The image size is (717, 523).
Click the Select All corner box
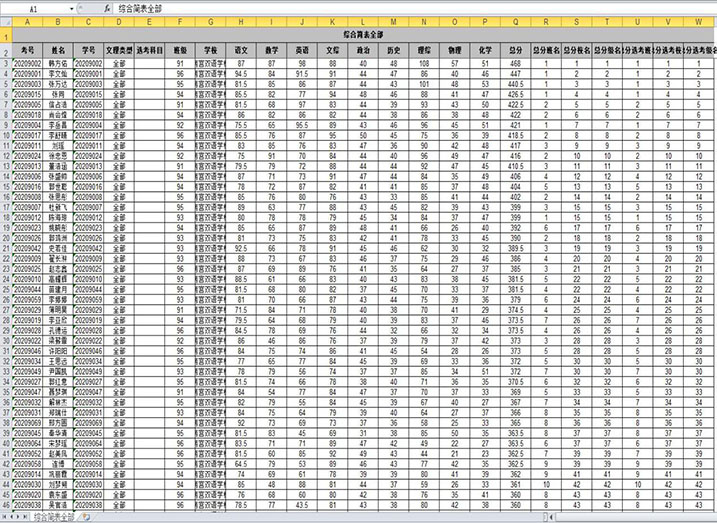5,20
